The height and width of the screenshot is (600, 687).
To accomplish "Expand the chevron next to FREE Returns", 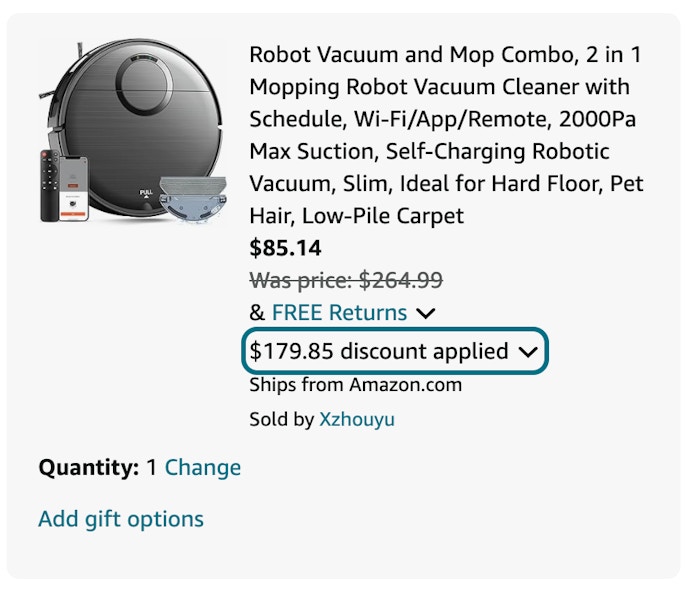I will click(x=425, y=313).
